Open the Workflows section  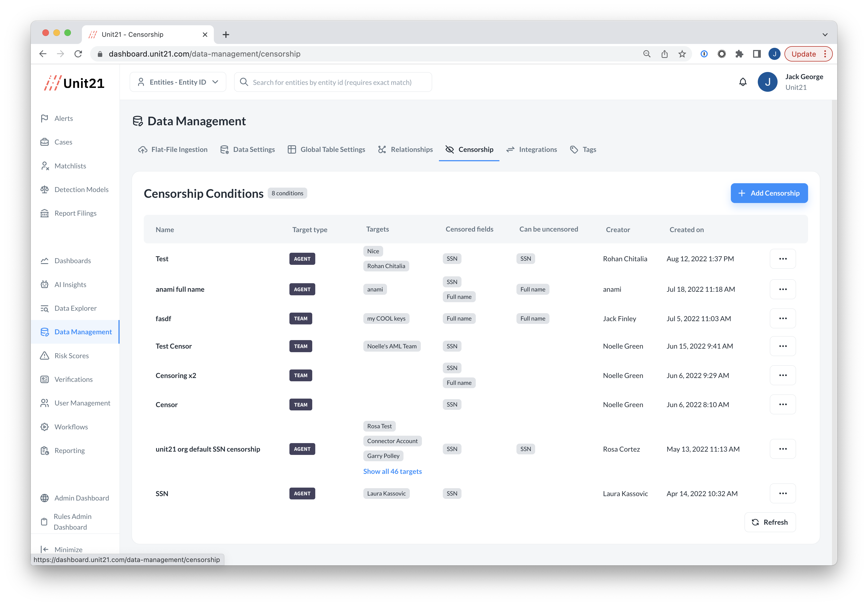[x=71, y=427]
